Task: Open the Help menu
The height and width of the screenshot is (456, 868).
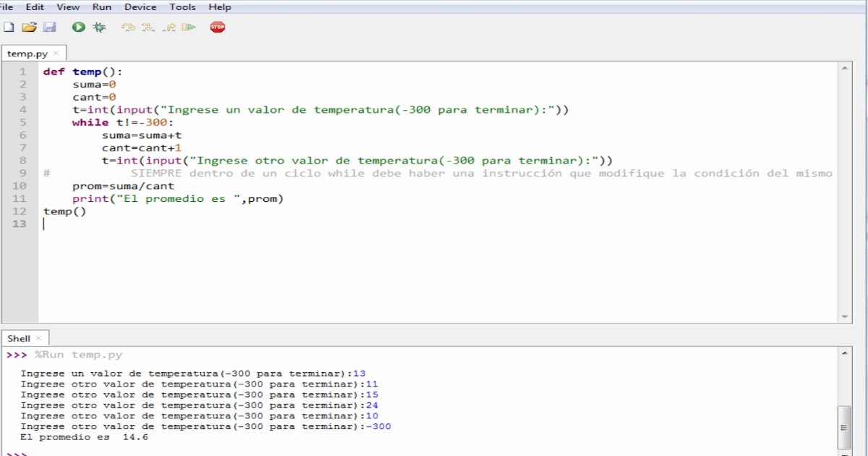Action: click(219, 7)
